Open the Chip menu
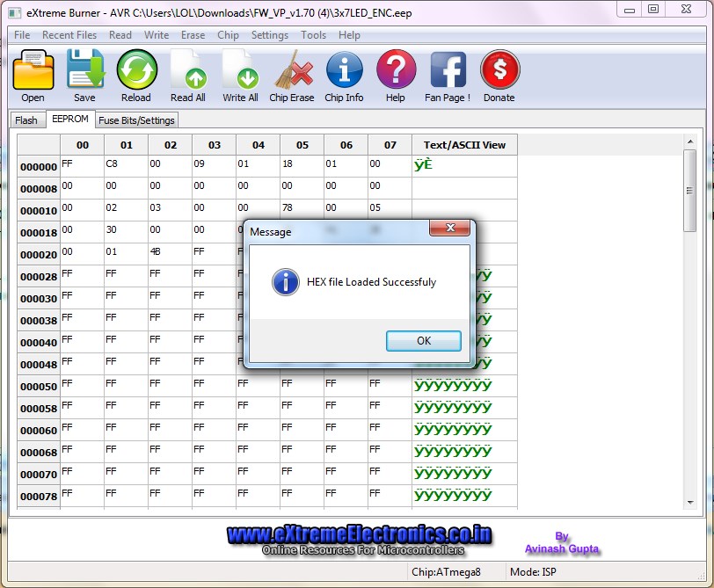 228,35
